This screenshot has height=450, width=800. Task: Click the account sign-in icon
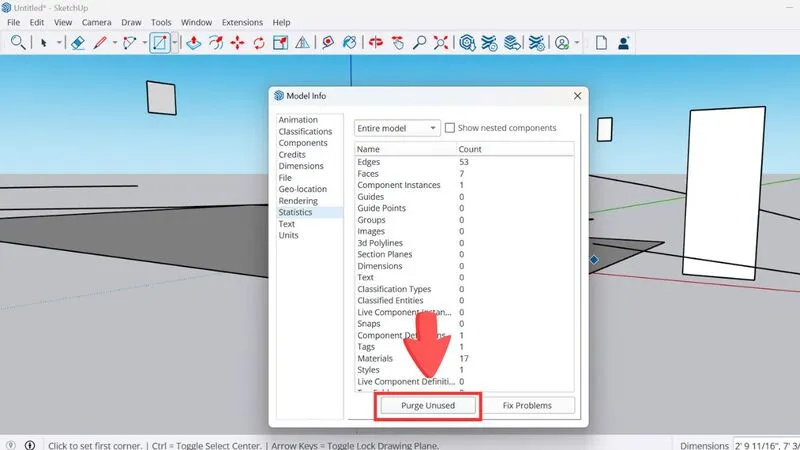(562, 43)
